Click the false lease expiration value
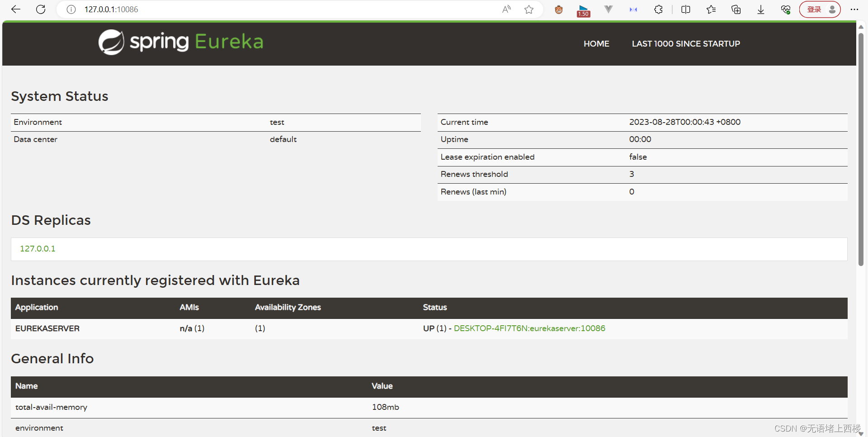 (x=638, y=157)
